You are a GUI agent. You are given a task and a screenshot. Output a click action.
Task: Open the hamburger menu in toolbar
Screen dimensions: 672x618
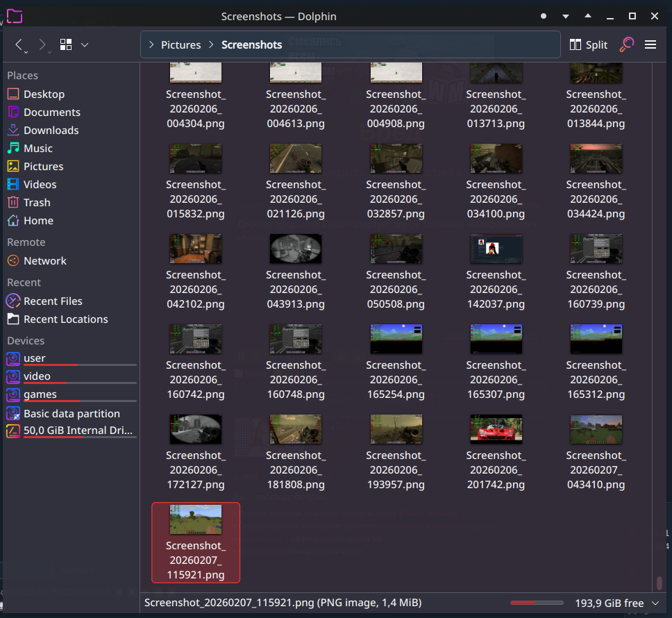(650, 44)
